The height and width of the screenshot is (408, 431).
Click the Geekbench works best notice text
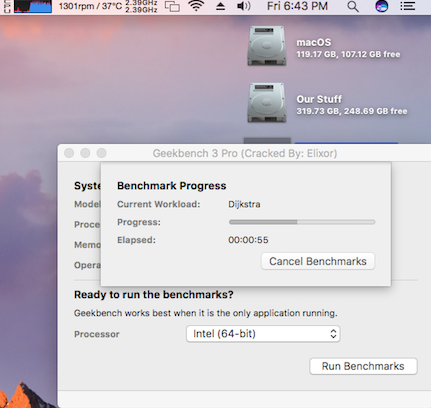tap(205, 313)
